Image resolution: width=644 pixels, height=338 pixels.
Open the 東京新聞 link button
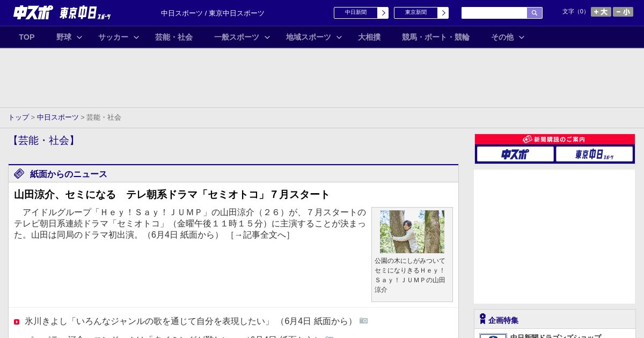click(416, 13)
